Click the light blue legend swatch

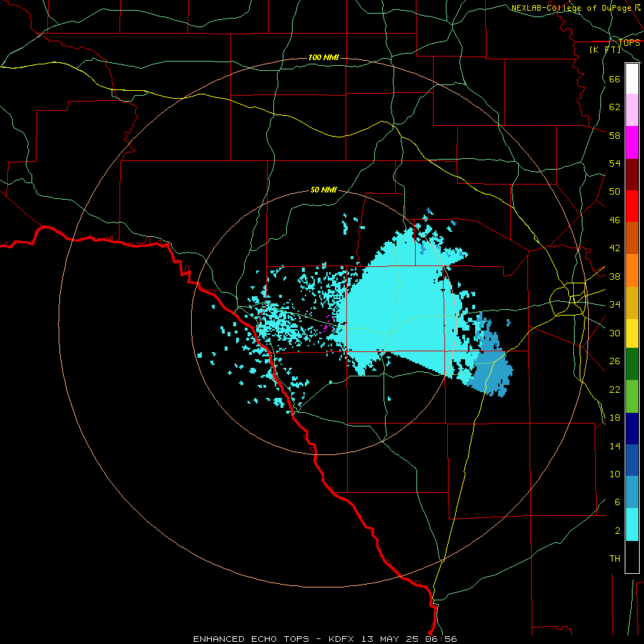(x=632, y=492)
